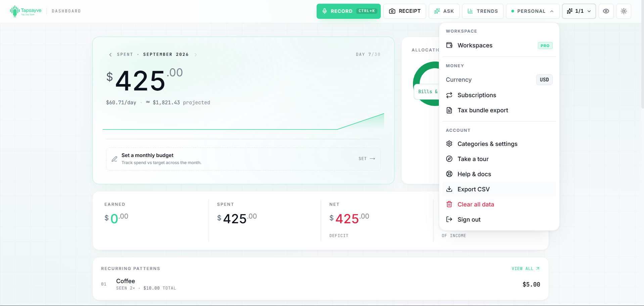Click the compass icon beside Take a tour
Image resolution: width=644 pixels, height=306 pixels.
pyautogui.click(x=449, y=159)
